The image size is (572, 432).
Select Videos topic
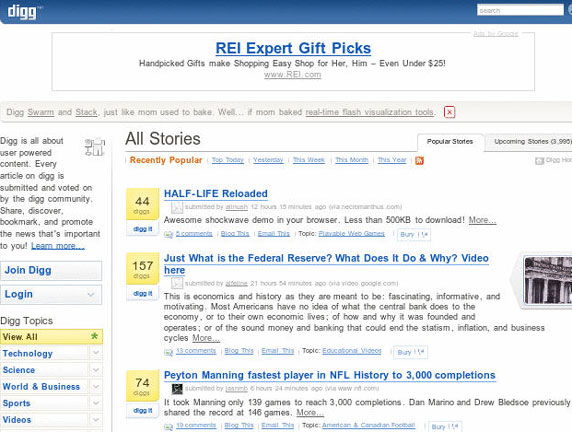(17, 420)
